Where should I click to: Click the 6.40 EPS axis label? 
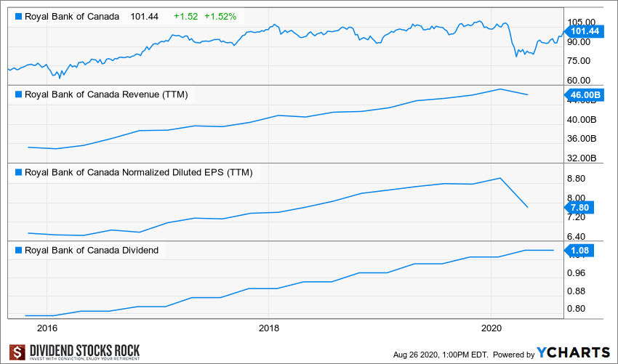pyautogui.click(x=577, y=237)
